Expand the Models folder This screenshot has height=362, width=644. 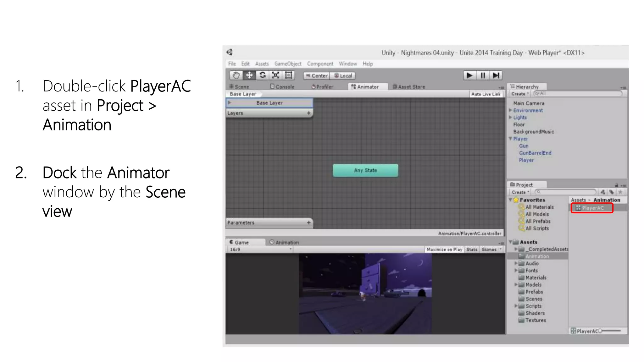tap(516, 285)
